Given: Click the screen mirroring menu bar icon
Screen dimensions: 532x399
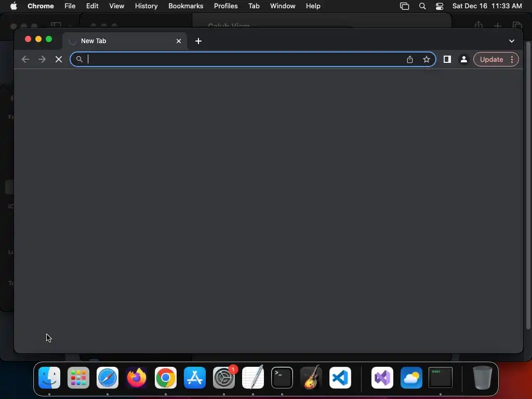Looking at the screenshot, I should pyautogui.click(x=404, y=6).
